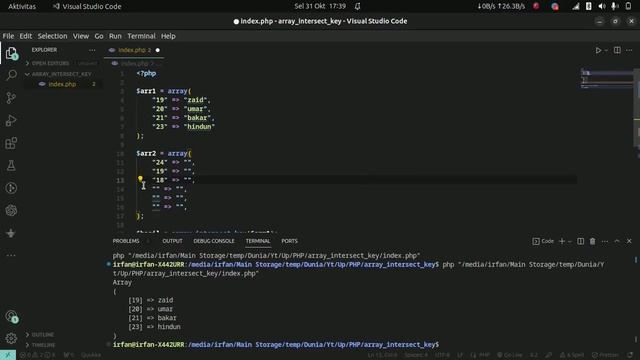Switch to the Ports panel tab
Image resolution: width=640 pixels, height=360 pixels.
pyautogui.click(x=289, y=241)
